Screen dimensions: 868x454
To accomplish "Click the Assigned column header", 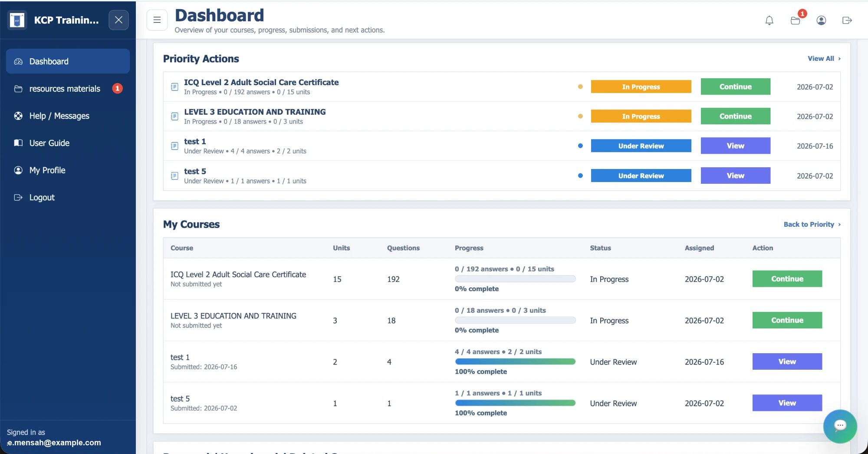I will click(699, 248).
